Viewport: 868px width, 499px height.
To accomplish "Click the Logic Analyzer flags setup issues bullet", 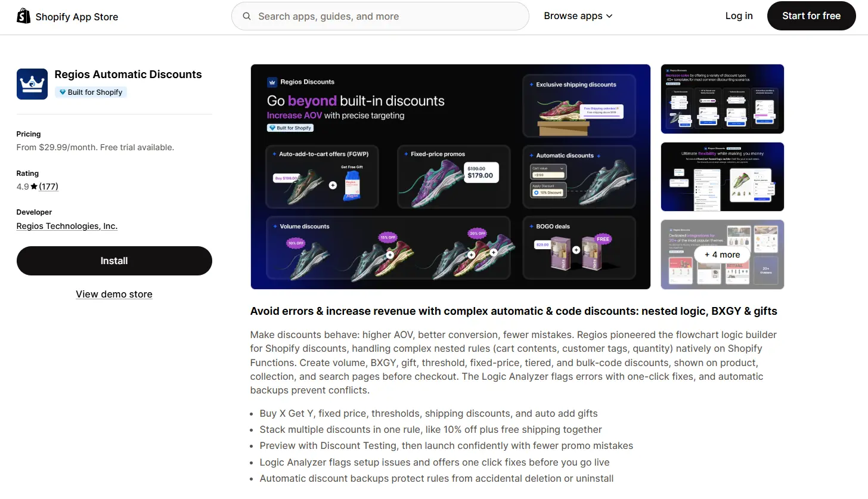I will click(x=435, y=462).
